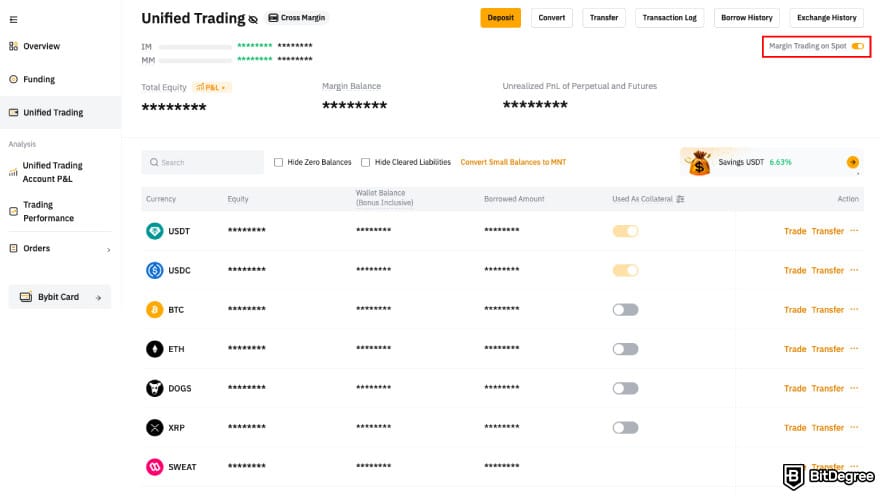Click the Savings money bag icon
The width and height of the screenshot is (880, 496).
point(699,163)
